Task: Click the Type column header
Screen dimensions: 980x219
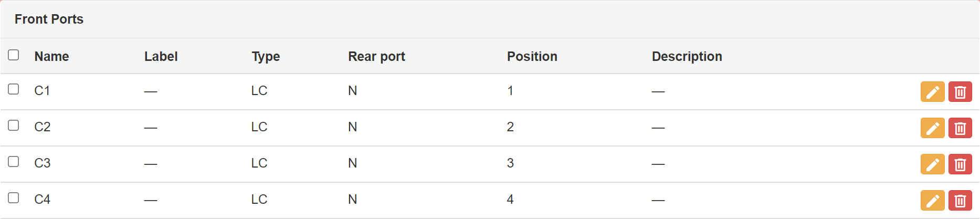Action: [x=266, y=56]
